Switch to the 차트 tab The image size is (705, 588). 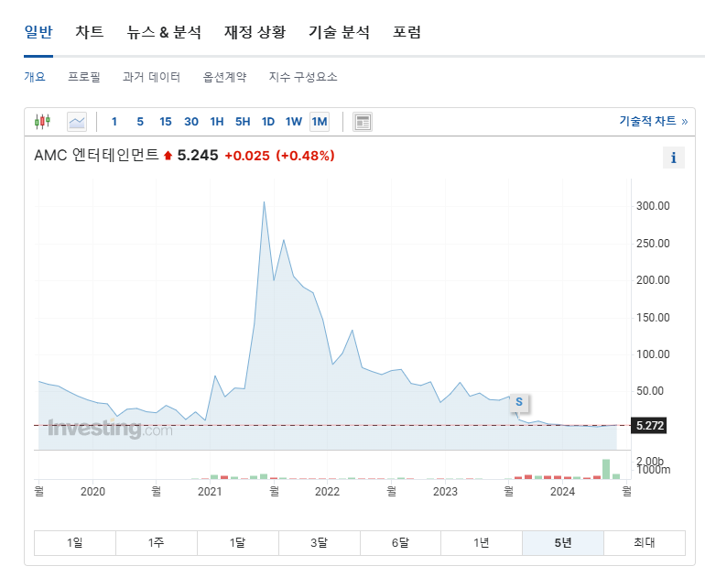point(90,32)
